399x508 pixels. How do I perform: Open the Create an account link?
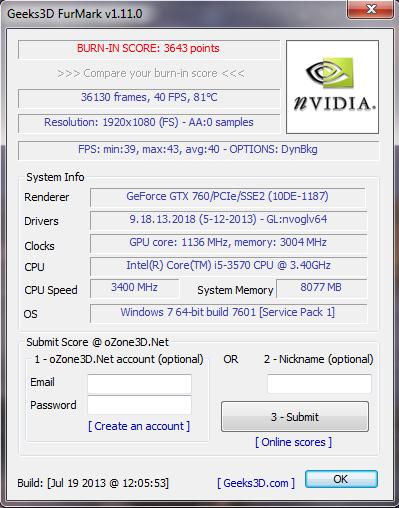coord(139,426)
